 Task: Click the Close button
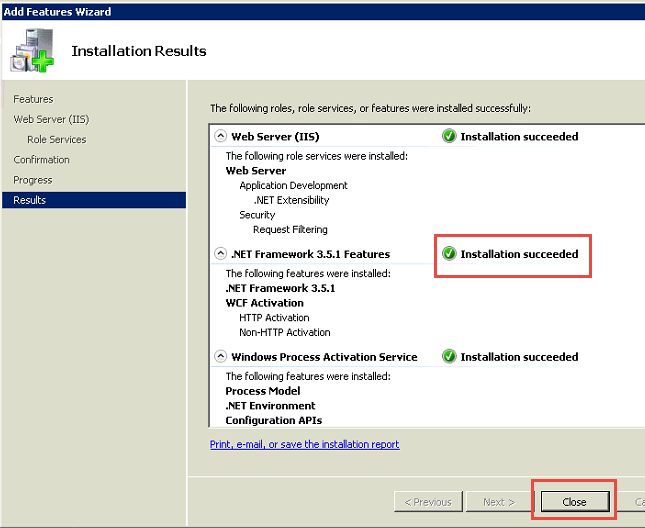pos(575,502)
